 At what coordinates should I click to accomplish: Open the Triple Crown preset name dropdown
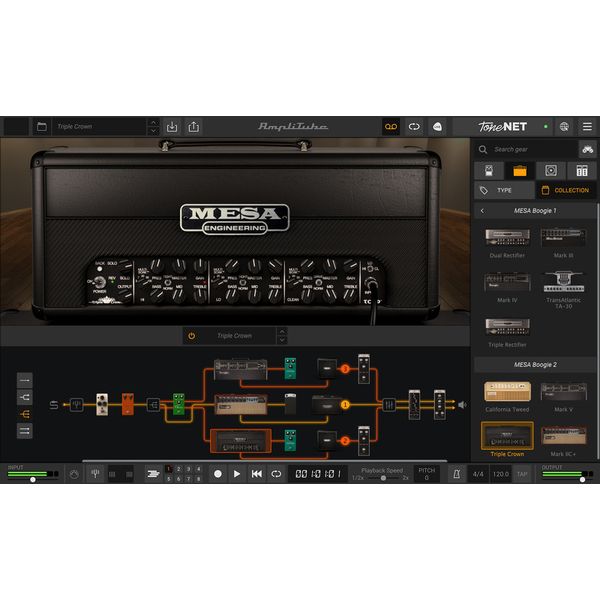[99, 127]
